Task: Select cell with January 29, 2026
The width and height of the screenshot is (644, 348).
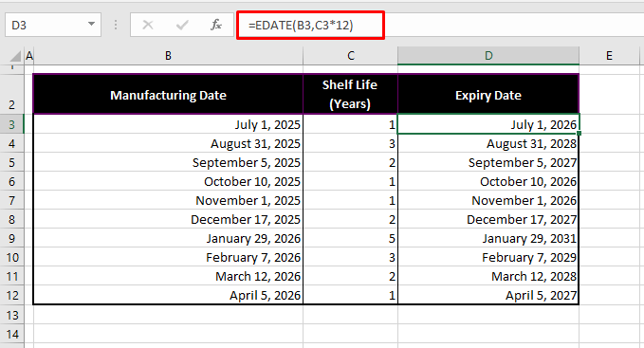Action: pos(169,238)
